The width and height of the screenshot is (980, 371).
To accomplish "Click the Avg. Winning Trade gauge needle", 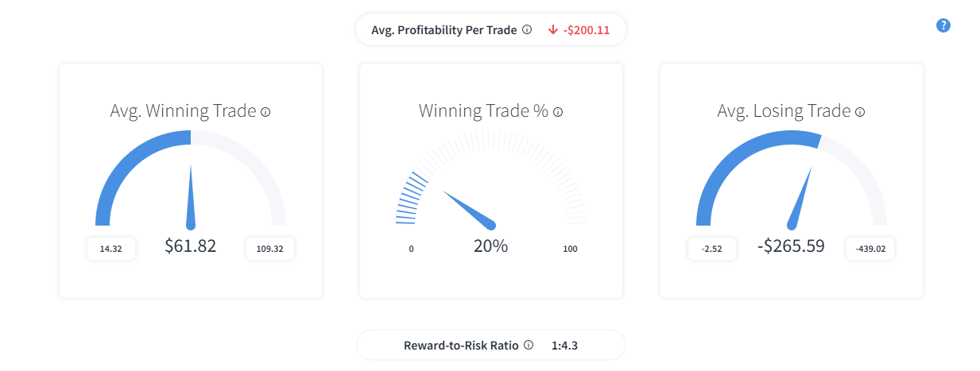I will pyautogui.click(x=191, y=197).
